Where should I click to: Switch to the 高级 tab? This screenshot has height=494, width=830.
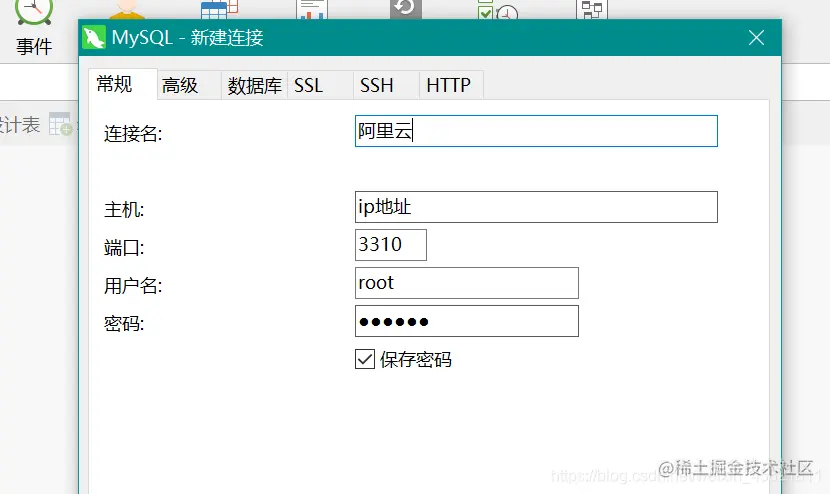click(189, 85)
